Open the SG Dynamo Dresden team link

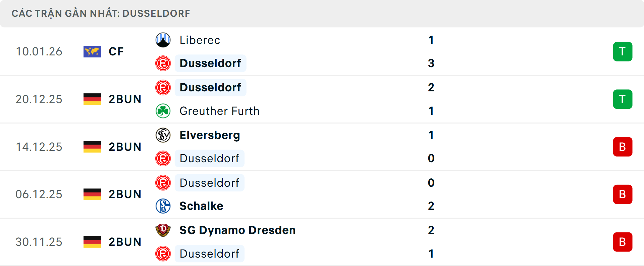[237, 230]
